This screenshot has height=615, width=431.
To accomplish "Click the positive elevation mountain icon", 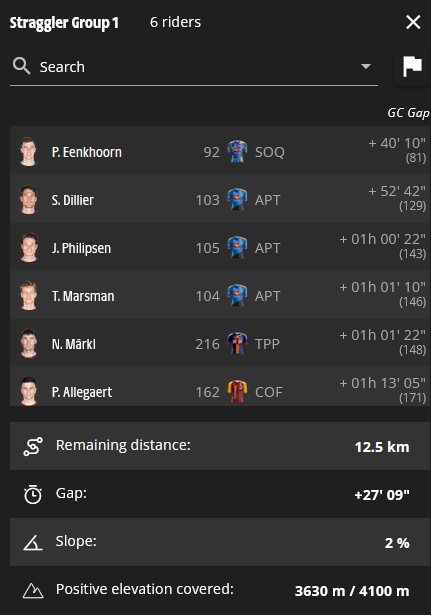I will tap(33, 591).
